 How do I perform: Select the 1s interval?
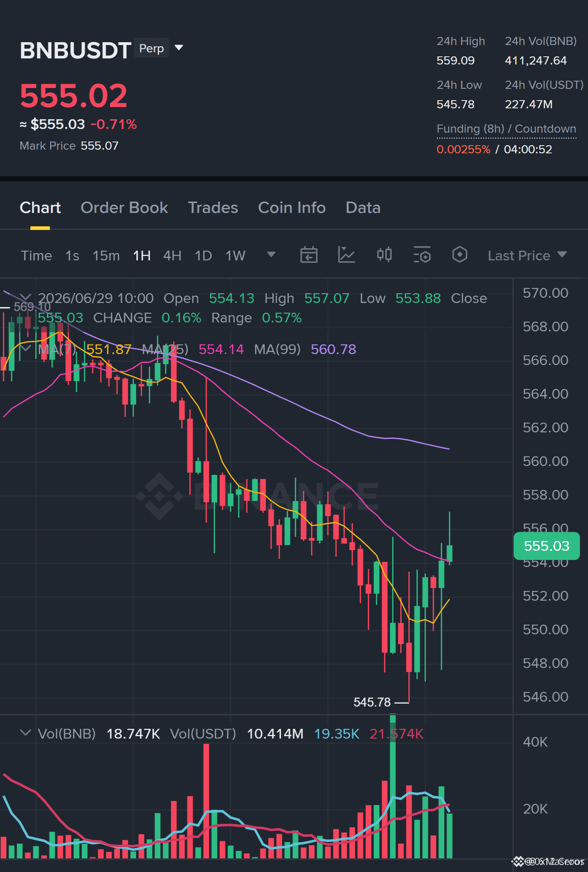(72, 256)
